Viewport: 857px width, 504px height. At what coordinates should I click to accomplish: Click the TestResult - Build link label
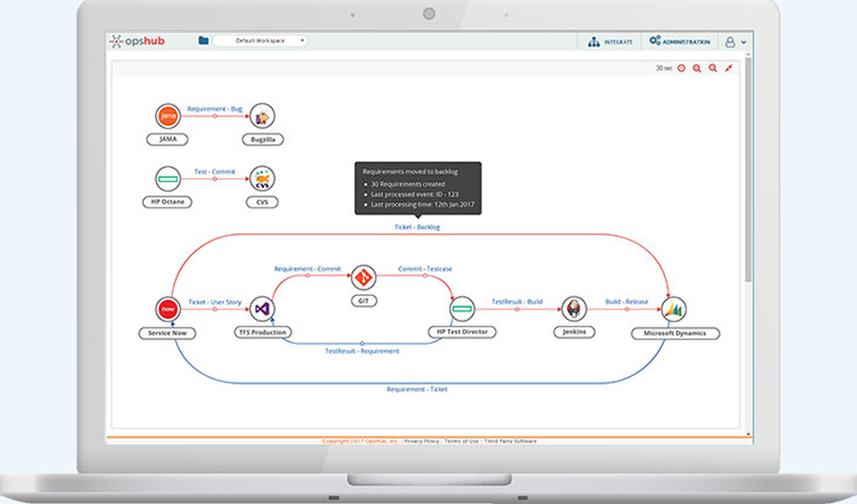click(x=517, y=302)
